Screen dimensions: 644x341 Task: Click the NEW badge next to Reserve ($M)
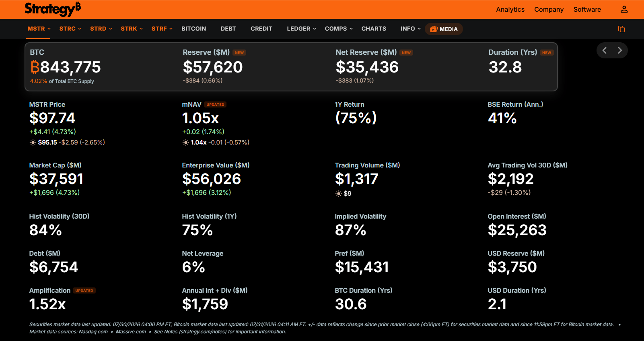pos(239,53)
